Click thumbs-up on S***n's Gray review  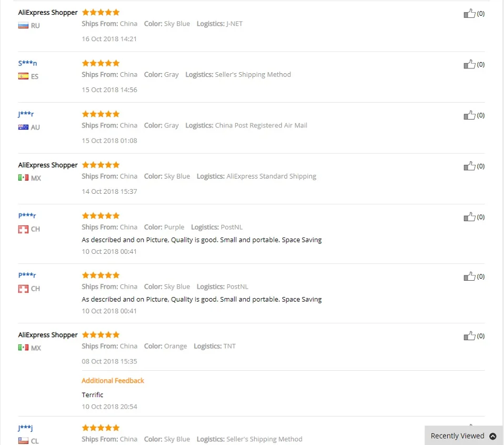click(x=469, y=64)
